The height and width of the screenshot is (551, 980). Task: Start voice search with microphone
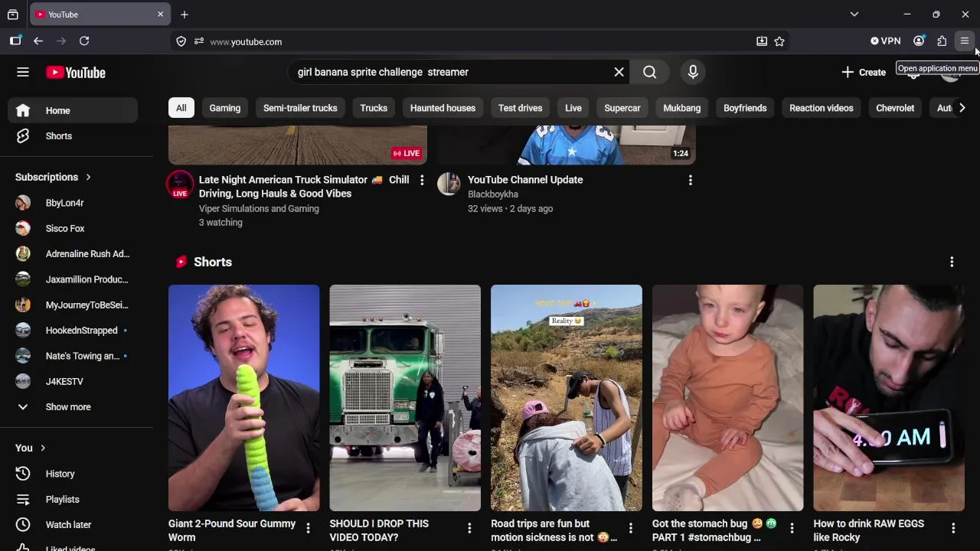point(693,72)
